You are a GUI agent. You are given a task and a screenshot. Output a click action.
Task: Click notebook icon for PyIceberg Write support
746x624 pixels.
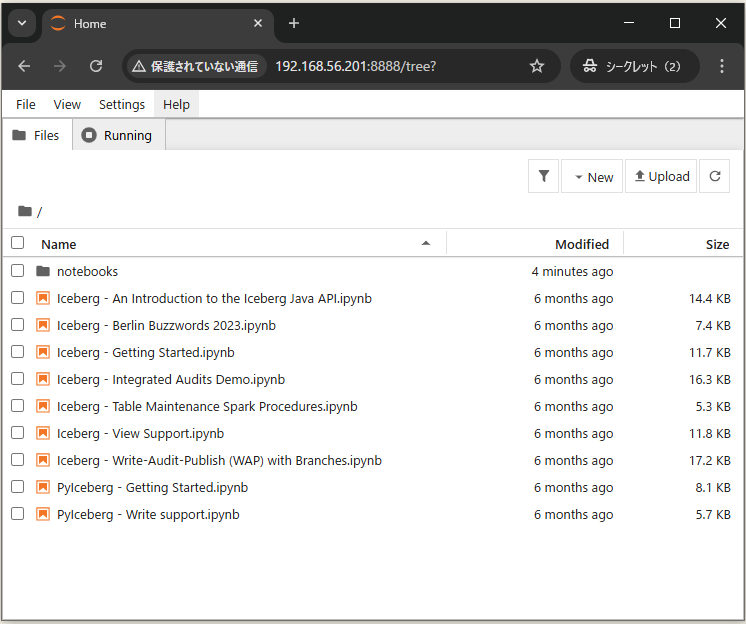tap(43, 514)
